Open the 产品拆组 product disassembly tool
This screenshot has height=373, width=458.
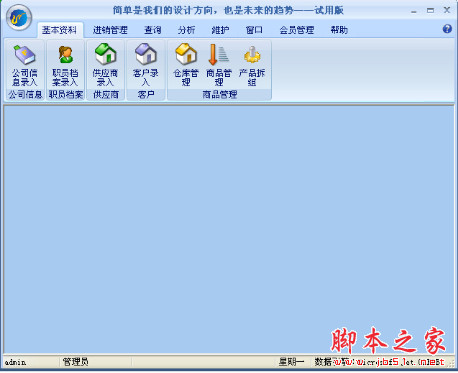(252, 65)
